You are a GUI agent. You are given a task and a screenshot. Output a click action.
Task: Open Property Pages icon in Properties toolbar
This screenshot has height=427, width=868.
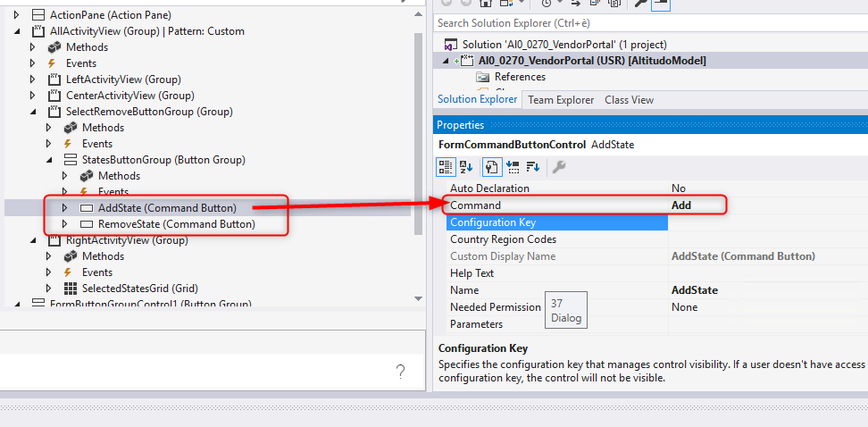click(559, 166)
